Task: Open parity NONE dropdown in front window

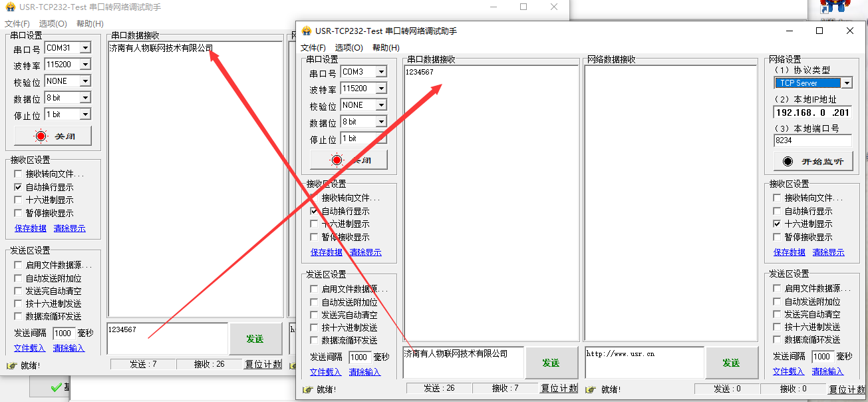Action: tap(381, 105)
